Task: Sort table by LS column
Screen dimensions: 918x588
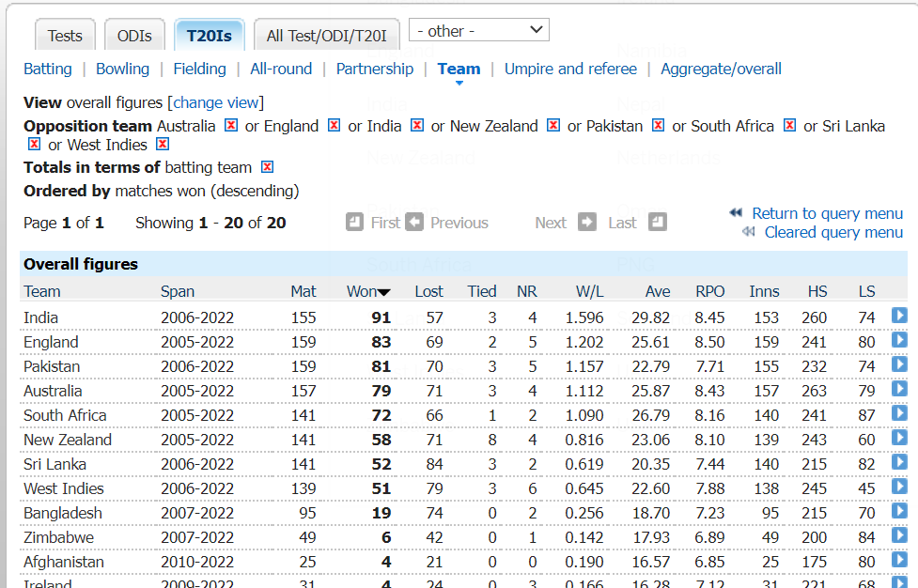Action: tap(866, 291)
